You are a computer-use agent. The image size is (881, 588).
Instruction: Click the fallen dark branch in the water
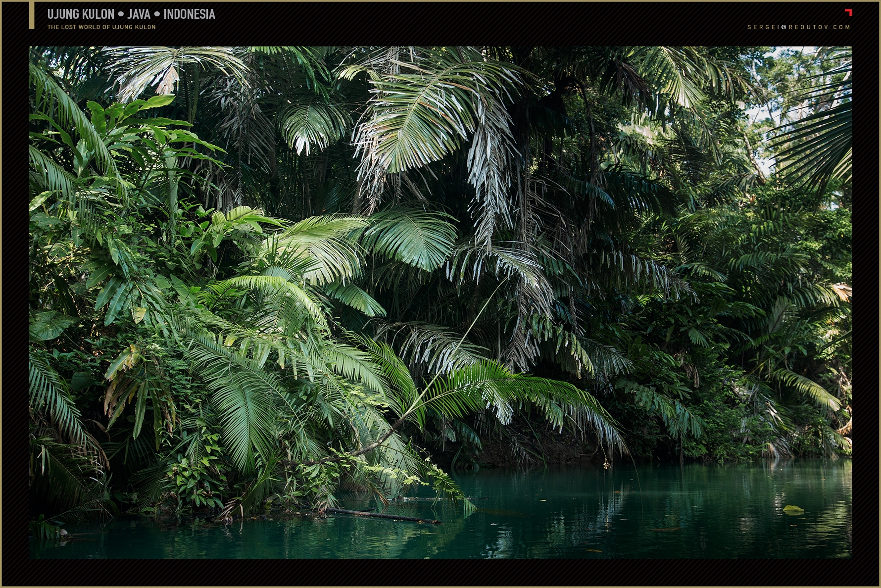(381, 515)
